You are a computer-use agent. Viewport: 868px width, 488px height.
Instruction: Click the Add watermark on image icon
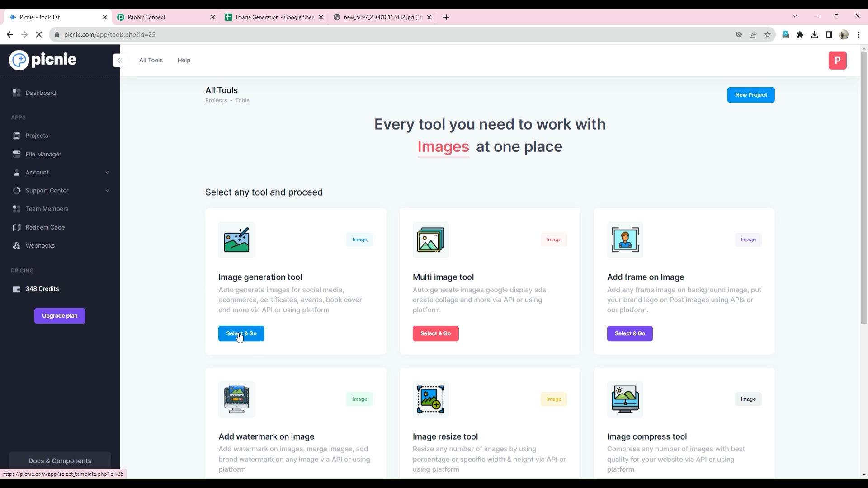pos(236,399)
